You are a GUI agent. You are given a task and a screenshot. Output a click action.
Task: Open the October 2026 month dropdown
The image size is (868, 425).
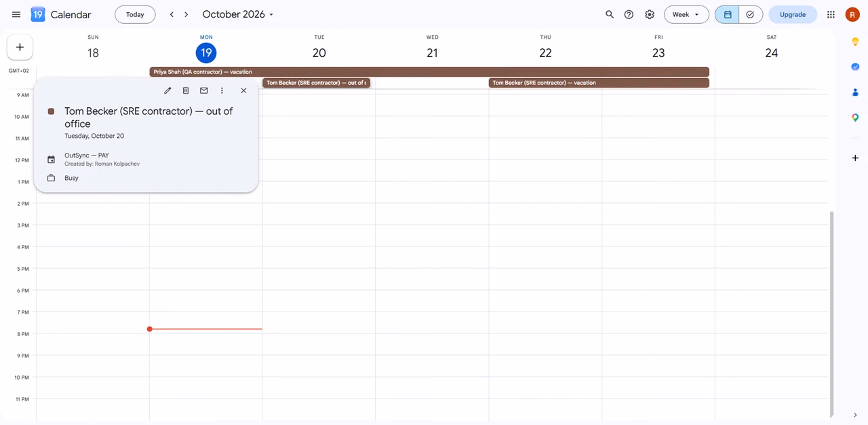(238, 14)
